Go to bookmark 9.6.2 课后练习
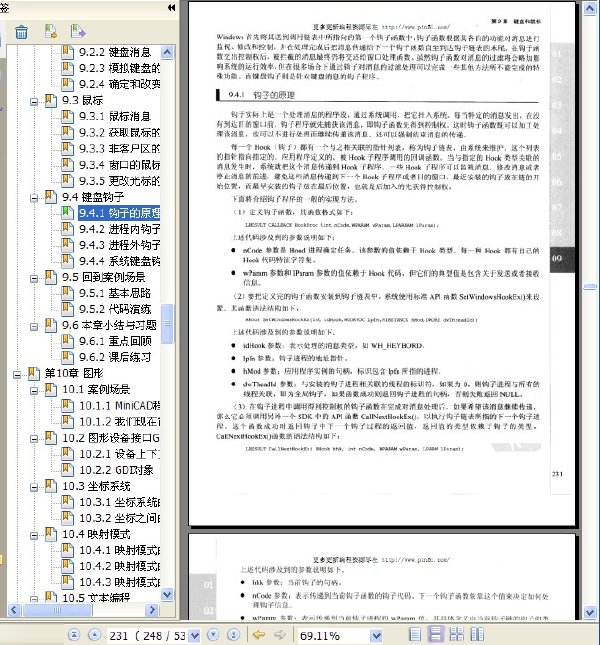 tap(115, 357)
